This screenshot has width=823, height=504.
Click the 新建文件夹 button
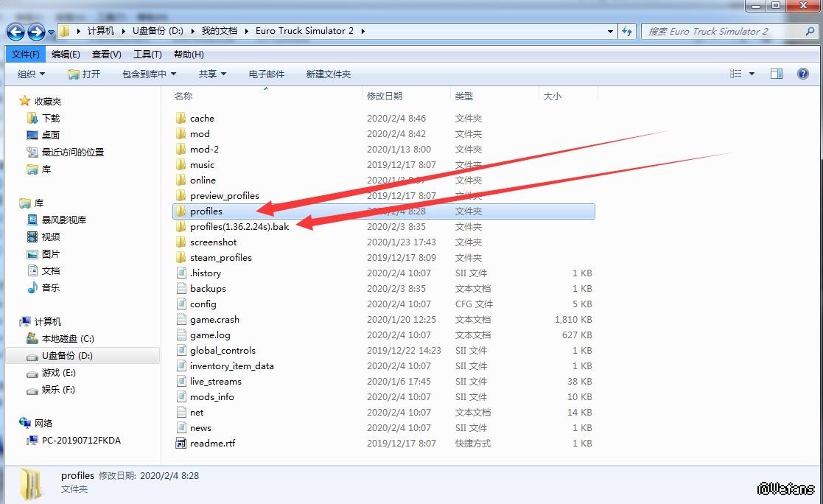tap(328, 74)
